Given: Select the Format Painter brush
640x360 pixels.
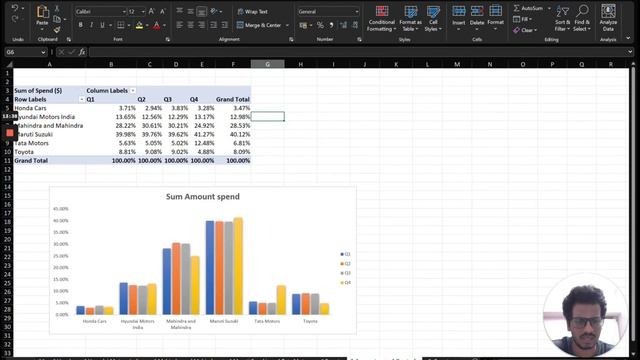Looking at the screenshot, I should click(57, 30).
